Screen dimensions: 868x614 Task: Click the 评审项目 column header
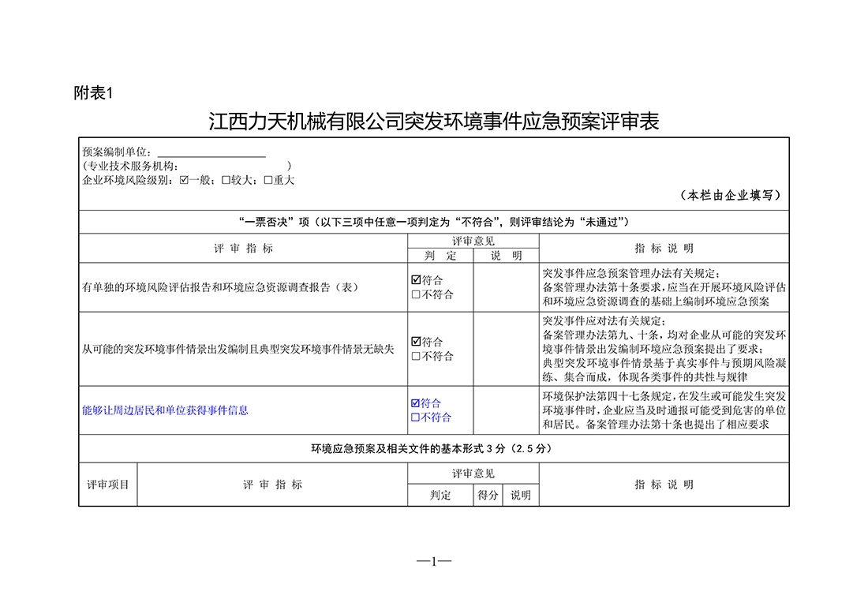click(x=108, y=485)
